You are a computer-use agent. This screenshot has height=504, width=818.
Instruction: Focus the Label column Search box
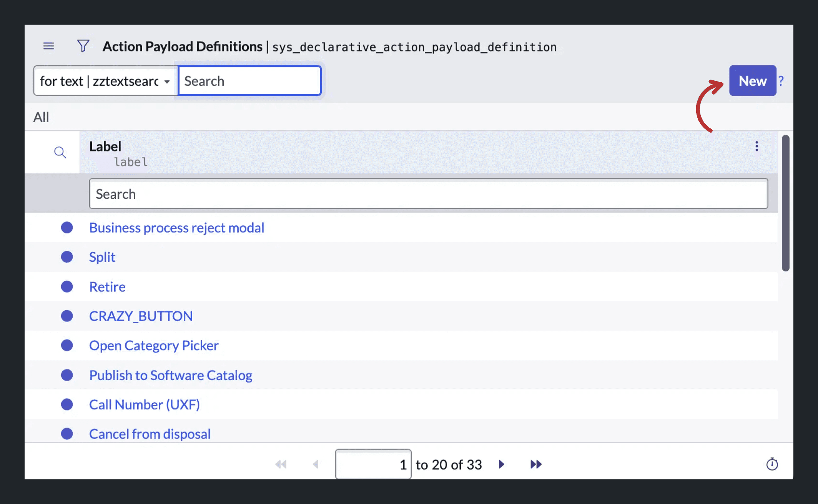point(428,194)
